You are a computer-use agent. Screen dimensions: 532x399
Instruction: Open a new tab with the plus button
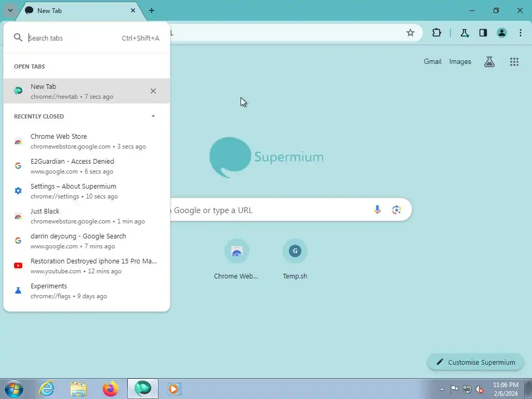point(152,10)
